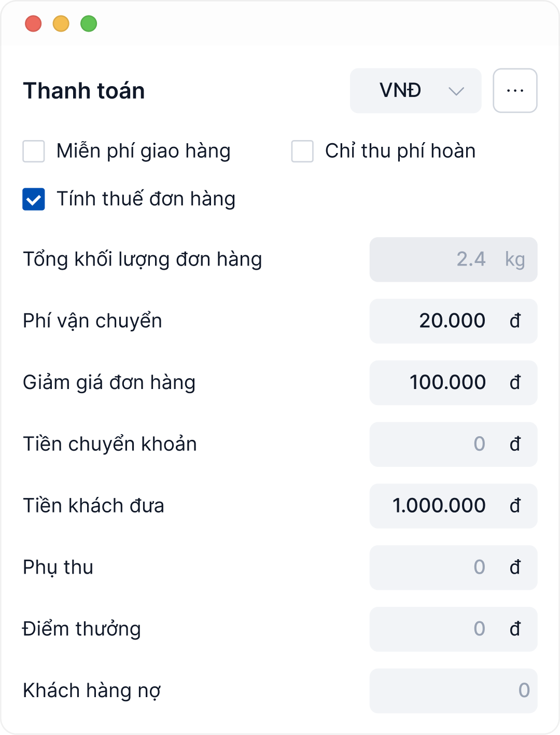The image size is (560, 735).
Task: Select the Khách hàng nợ field
Action: coord(453,690)
